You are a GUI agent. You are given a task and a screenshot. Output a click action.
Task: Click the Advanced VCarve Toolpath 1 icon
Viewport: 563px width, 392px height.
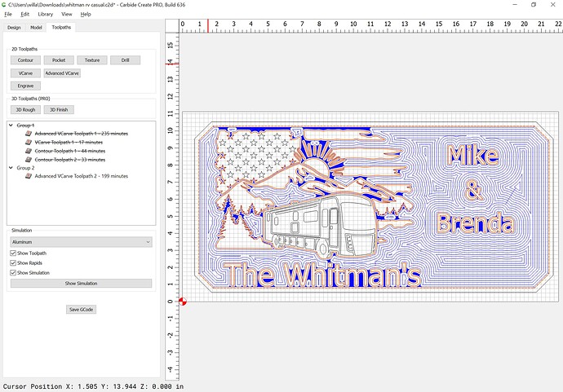click(29, 134)
